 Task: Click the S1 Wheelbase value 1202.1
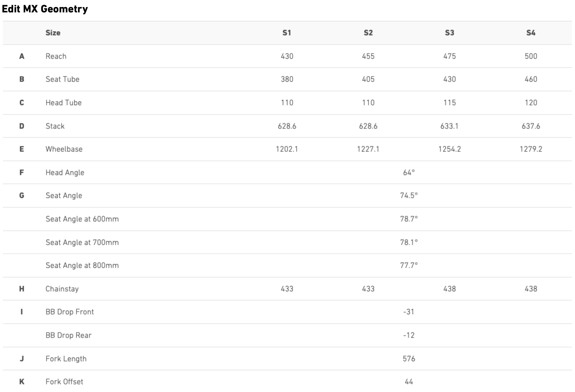[287, 149]
